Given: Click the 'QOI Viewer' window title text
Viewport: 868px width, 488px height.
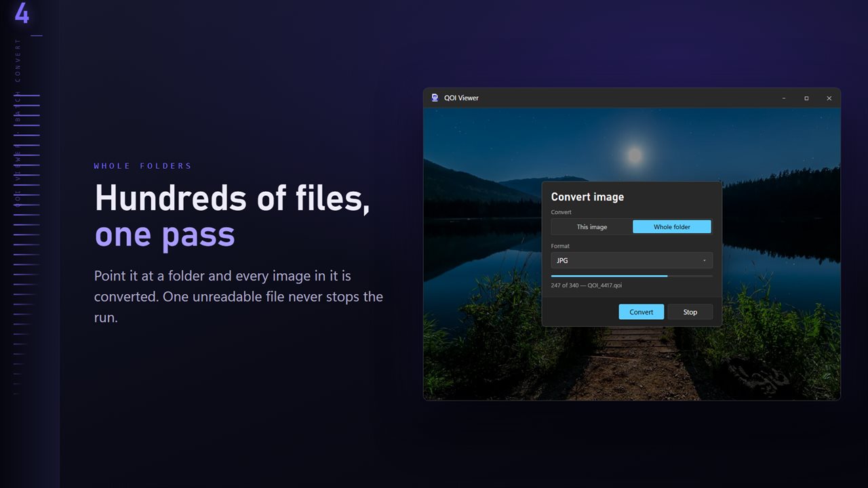Looking at the screenshot, I should [461, 98].
